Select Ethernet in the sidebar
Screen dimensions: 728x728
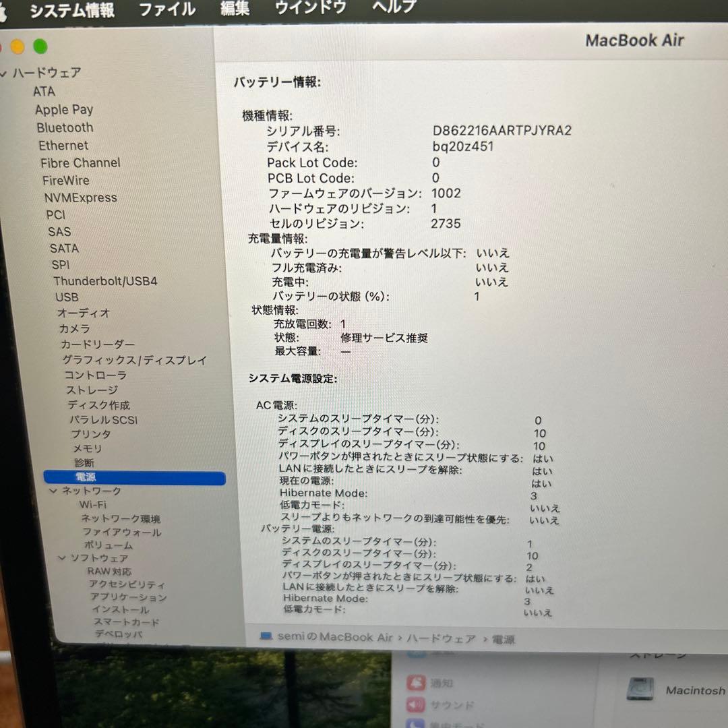pyautogui.click(x=63, y=146)
